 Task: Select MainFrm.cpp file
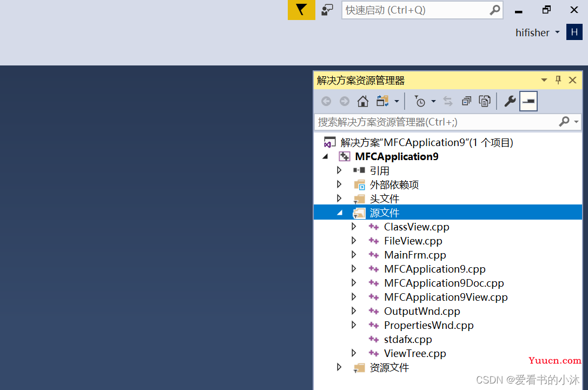(415, 255)
